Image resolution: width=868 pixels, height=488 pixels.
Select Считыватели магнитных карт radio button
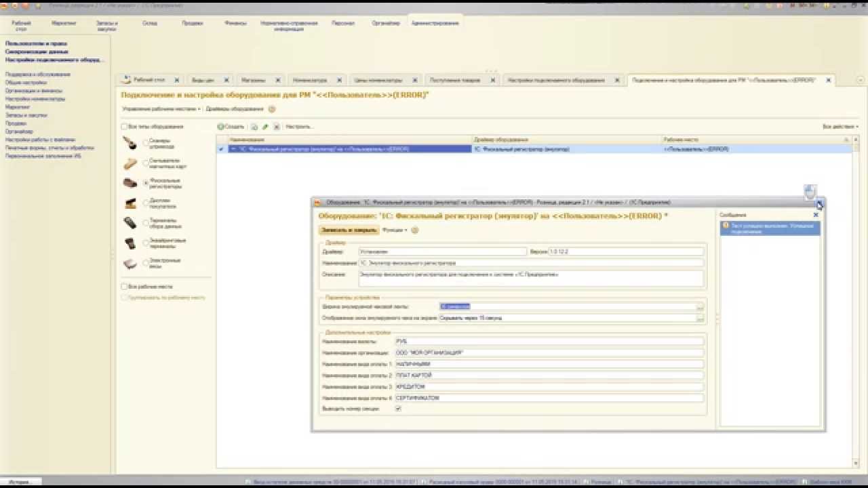[x=146, y=163]
